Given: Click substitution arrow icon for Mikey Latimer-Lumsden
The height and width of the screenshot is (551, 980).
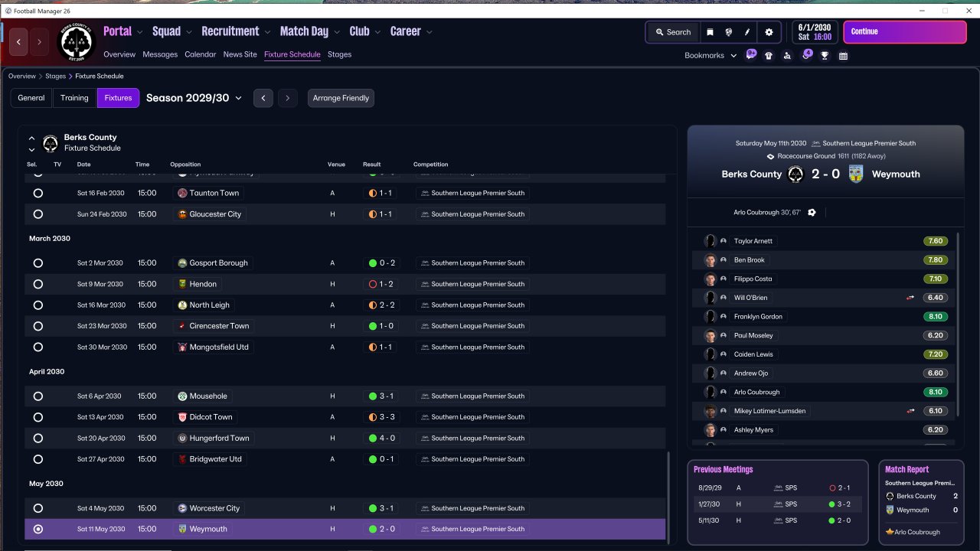Looking at the screenshot, I should [910, 411].
